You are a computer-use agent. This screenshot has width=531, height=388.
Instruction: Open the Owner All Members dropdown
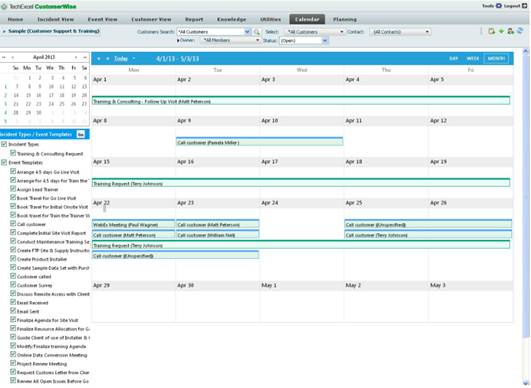click(x=230, y=40)
